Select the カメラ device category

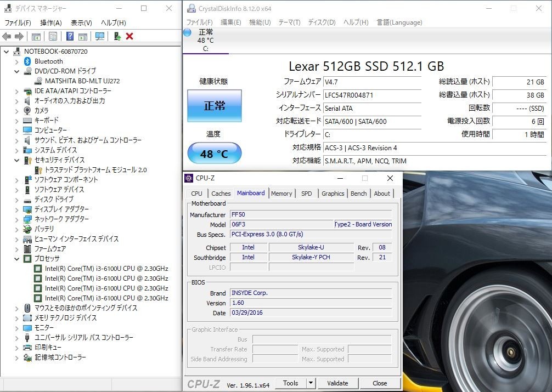41,111
